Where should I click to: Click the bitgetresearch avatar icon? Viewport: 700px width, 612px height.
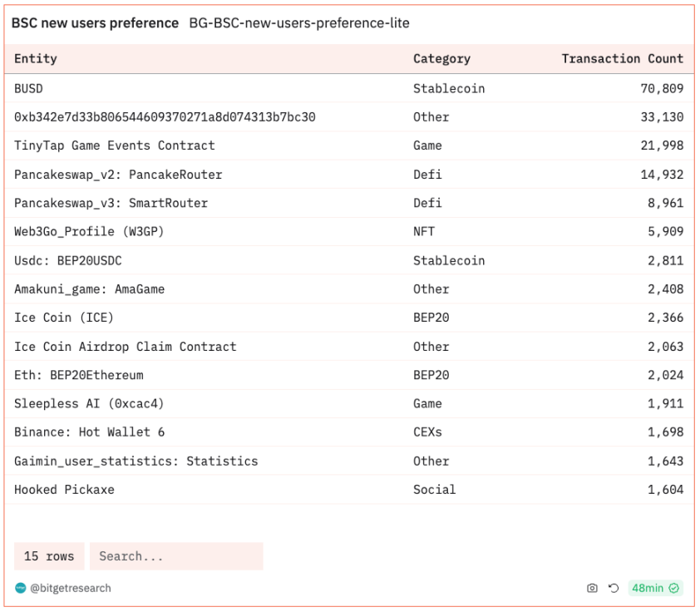21,588
